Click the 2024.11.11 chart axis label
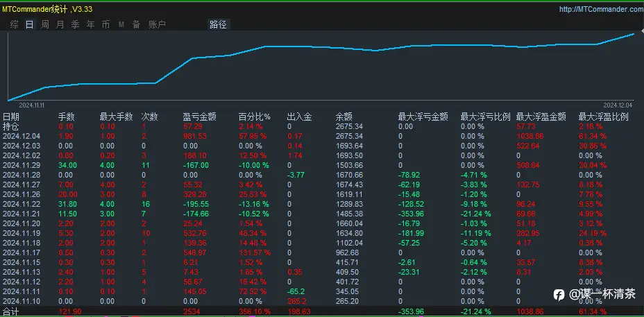 pos(32,105)
